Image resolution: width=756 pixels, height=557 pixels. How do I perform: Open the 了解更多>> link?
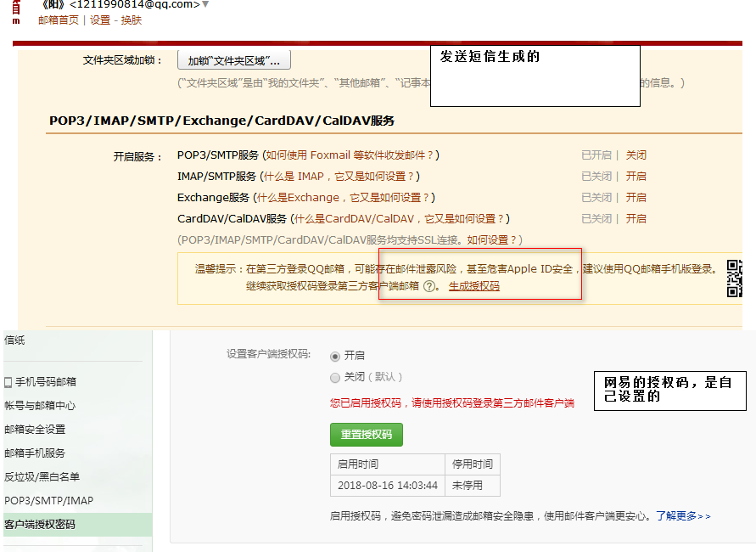click(683, 516)
